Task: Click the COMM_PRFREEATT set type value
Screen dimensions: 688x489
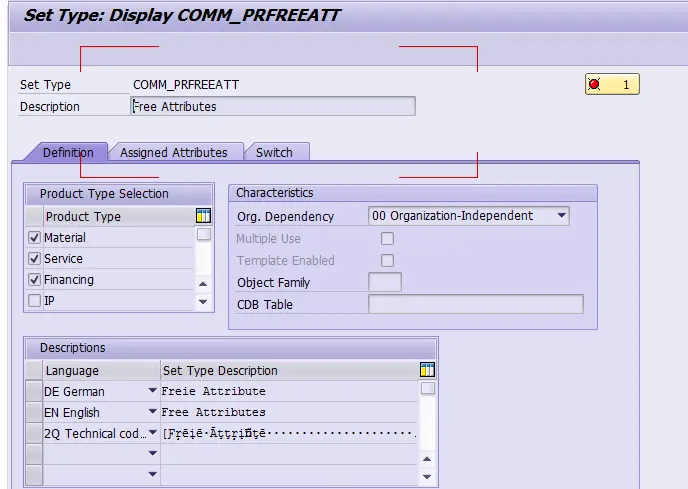Action: click(x=186, y=84)
